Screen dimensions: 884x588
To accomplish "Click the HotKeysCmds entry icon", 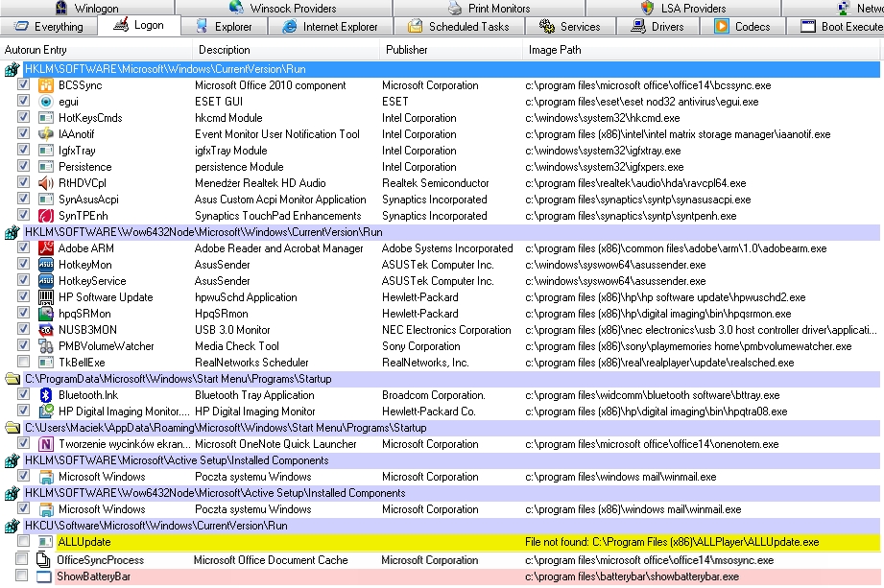I will pyautogui.click(x=46, y=118).
